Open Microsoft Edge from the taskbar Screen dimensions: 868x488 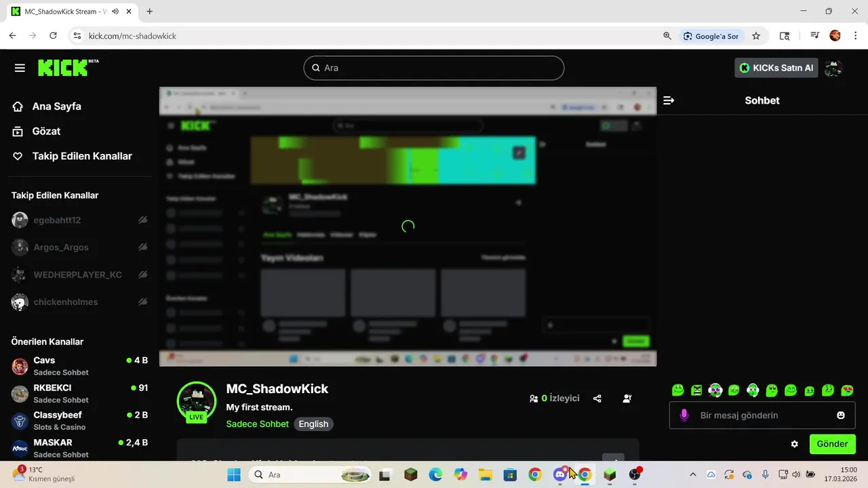[x=435, y=474]
